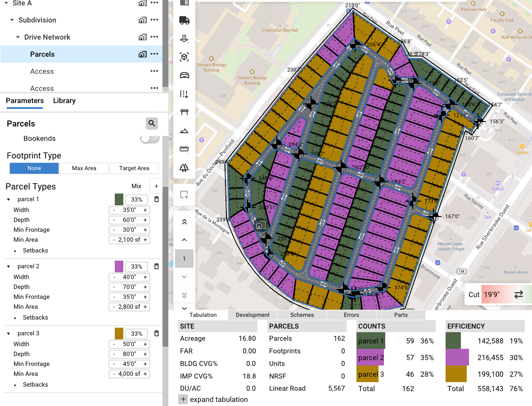
Task: Open more options for Subdivision row
Action: (154, 20)
